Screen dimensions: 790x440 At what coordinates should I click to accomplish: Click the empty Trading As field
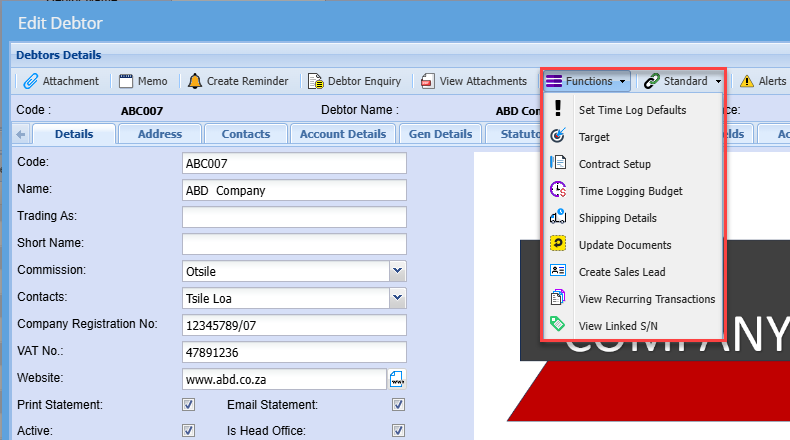pyautogui.click(x=294, y=217)
